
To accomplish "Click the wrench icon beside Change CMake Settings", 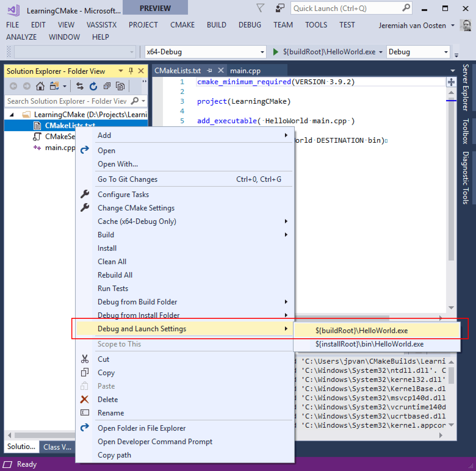I will click(x=85, y=208).
